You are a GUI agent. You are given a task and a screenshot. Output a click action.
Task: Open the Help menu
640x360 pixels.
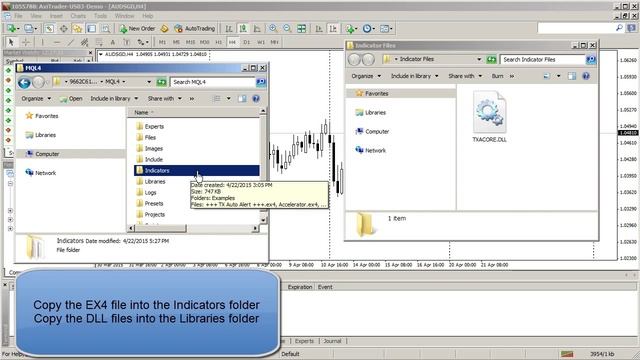coord(148,16)
